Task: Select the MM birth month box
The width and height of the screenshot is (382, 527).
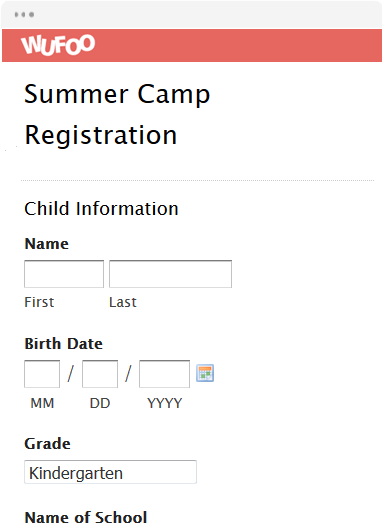Action: coord(42,374)
